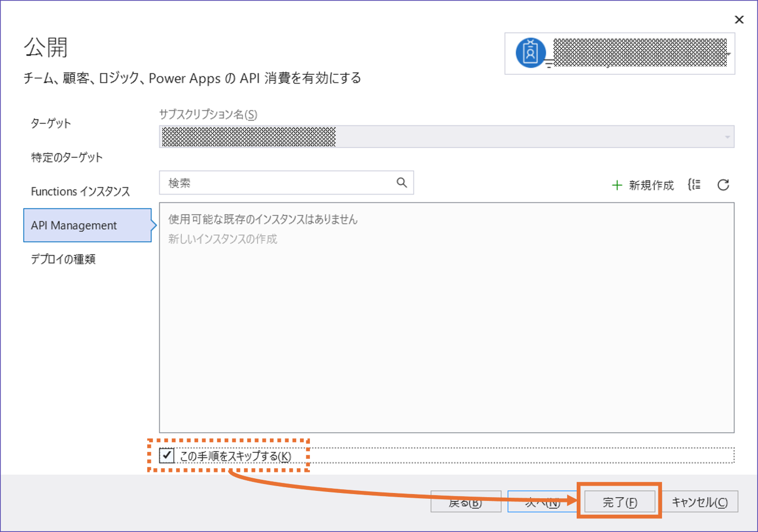This screenshot has height=532, width=758.
Task: Click inside the 検索 search field
Action: click(264, 182)
